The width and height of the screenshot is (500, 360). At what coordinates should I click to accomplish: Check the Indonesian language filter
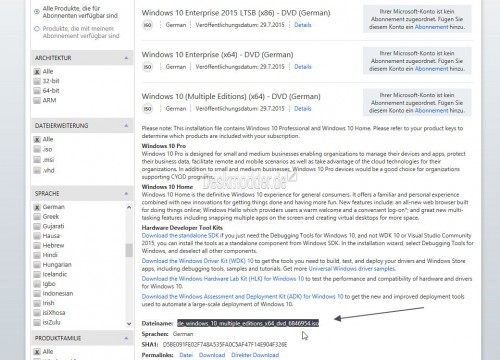coord(37,294)
